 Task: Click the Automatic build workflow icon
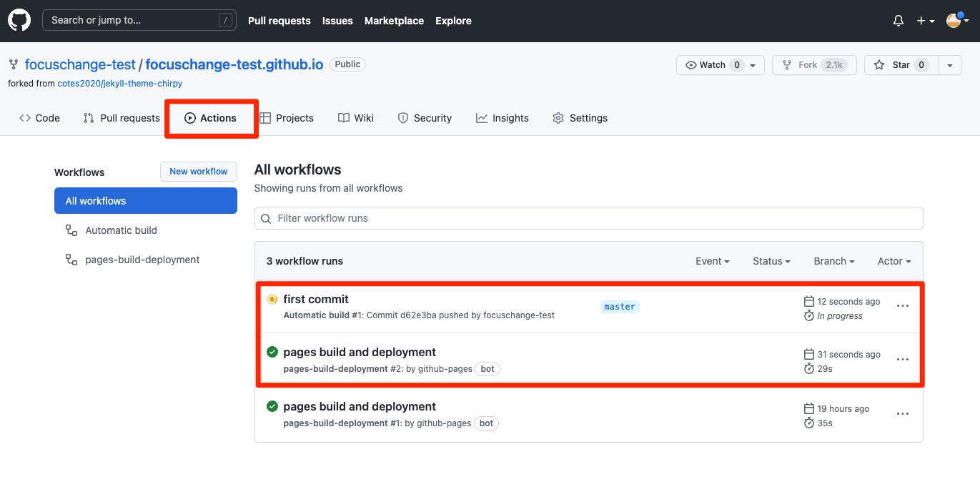coord(71,230)
